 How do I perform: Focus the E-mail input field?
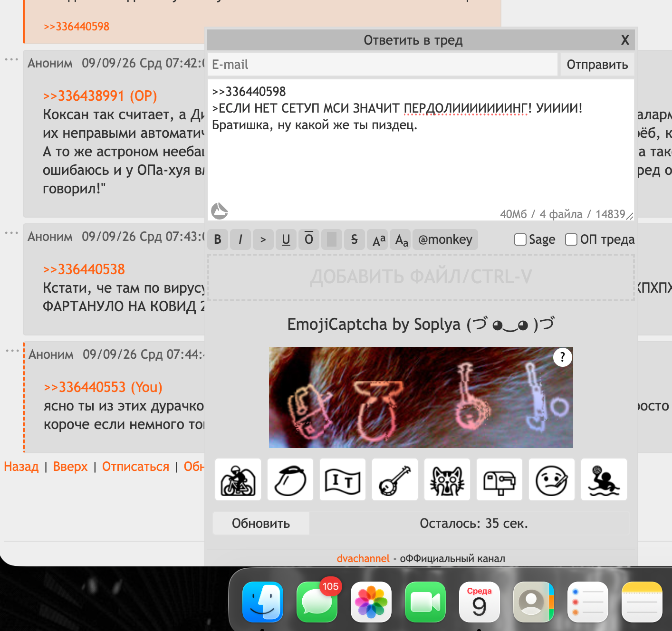pos(383,64)
